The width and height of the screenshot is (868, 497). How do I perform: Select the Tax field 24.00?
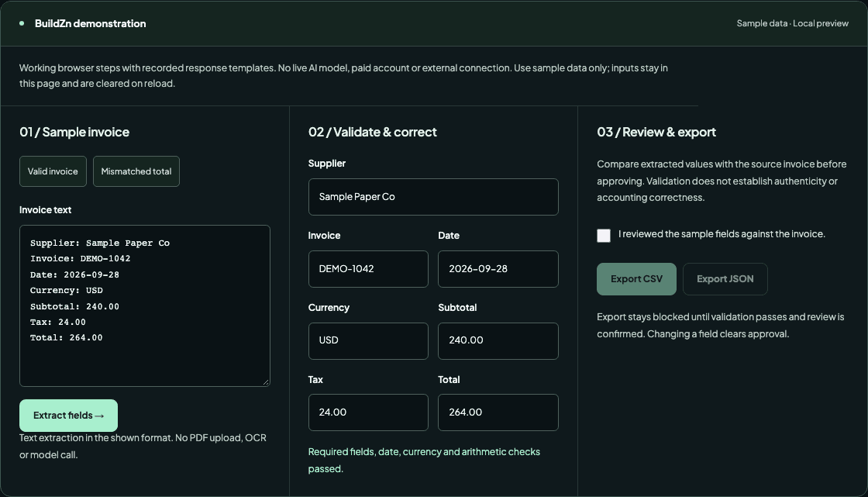(x=368, y=412)
